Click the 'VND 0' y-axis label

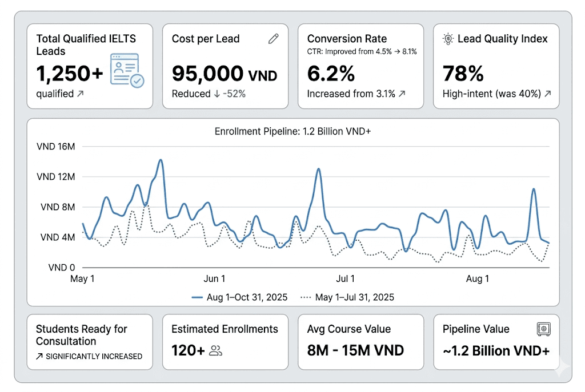click(62, 268)
